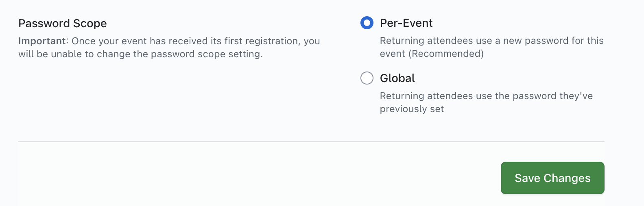644x206 pixels.
Task: Click the bold "Important" word
Action: click(42, 41)
